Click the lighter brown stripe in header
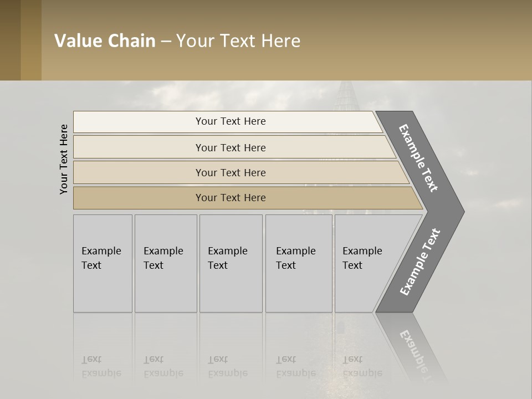 click(x=31, y=40)
